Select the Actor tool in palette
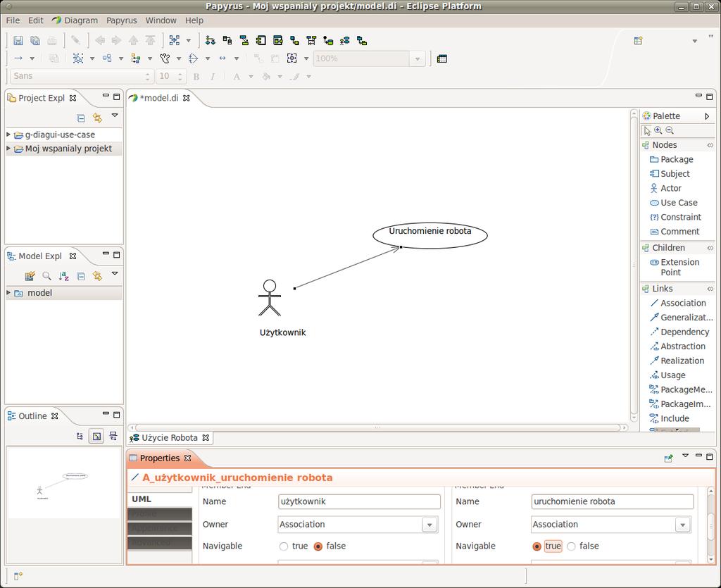Viewport: 721px width, 588px height. pos(665,188)
